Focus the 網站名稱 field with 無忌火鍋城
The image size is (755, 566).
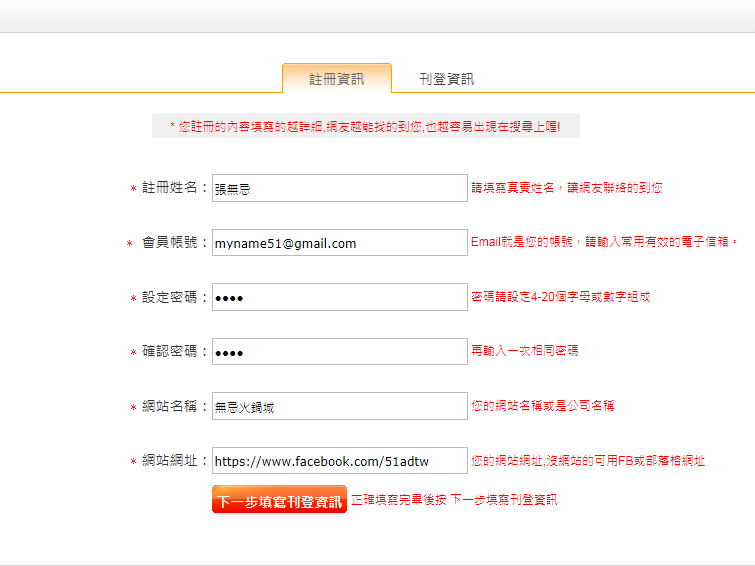coord(339,406)
